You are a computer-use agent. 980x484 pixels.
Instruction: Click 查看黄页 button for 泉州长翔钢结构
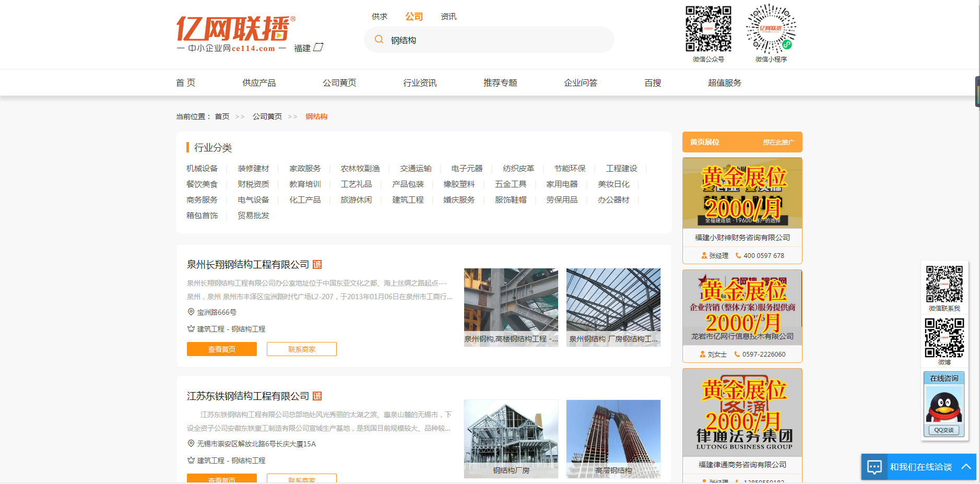222,349
